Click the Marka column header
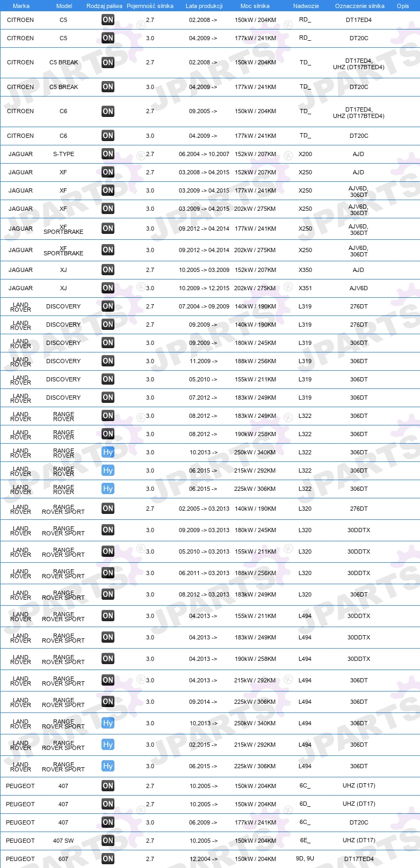 tap(21, 6)
